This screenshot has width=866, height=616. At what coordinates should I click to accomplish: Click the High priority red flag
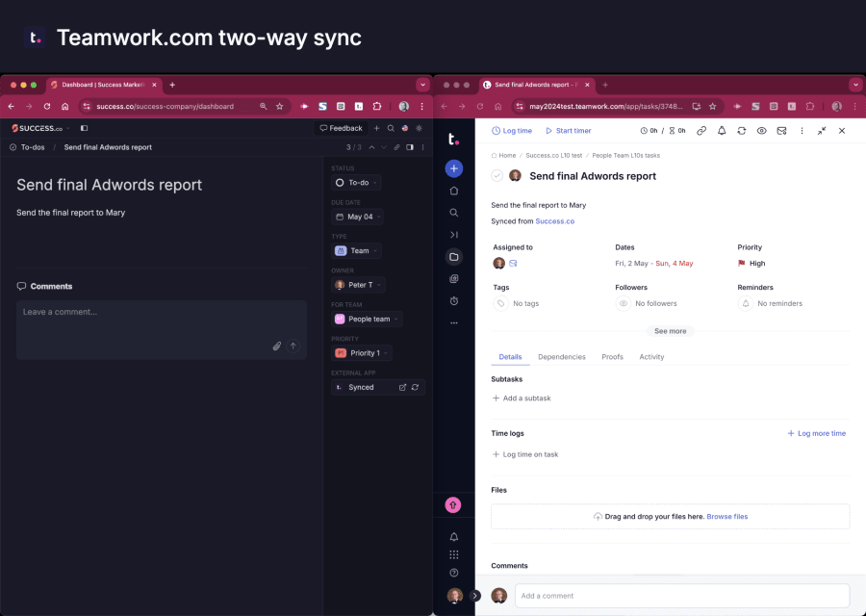coord(741,264)
